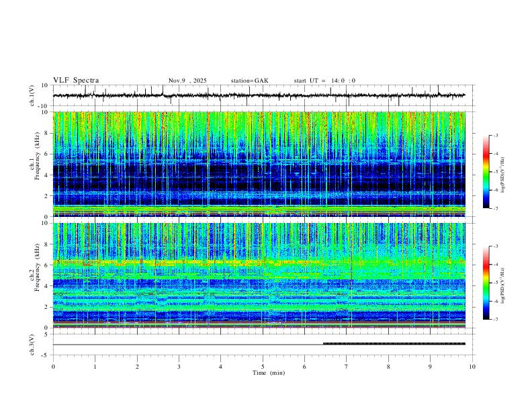Click the 4 tick label on Time axis
Image resolution: width=532 pixels, height=411 pixels.
point(220,367)
